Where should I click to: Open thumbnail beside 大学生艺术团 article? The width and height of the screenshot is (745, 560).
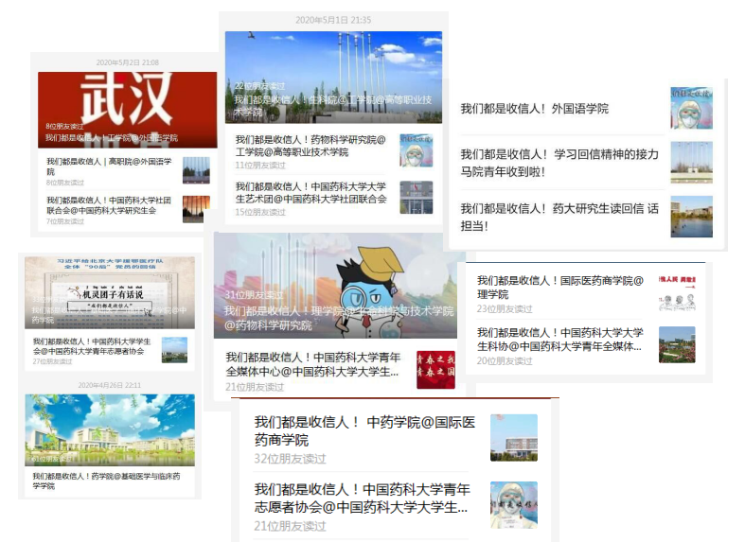coord(416,197)
